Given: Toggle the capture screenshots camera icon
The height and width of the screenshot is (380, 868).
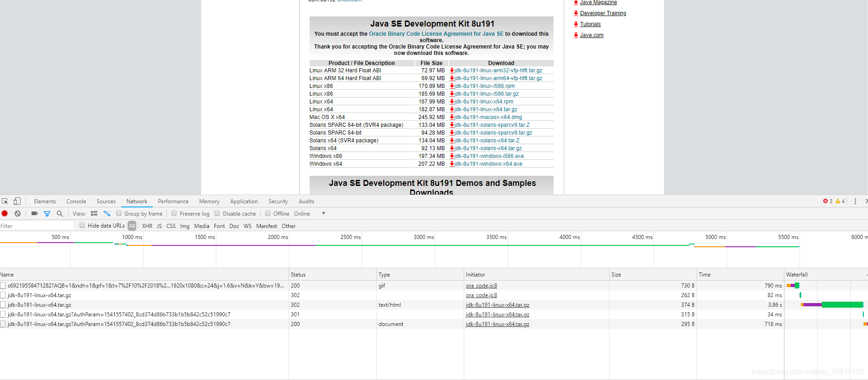Looking at the screenshot, I should point(34,213).
